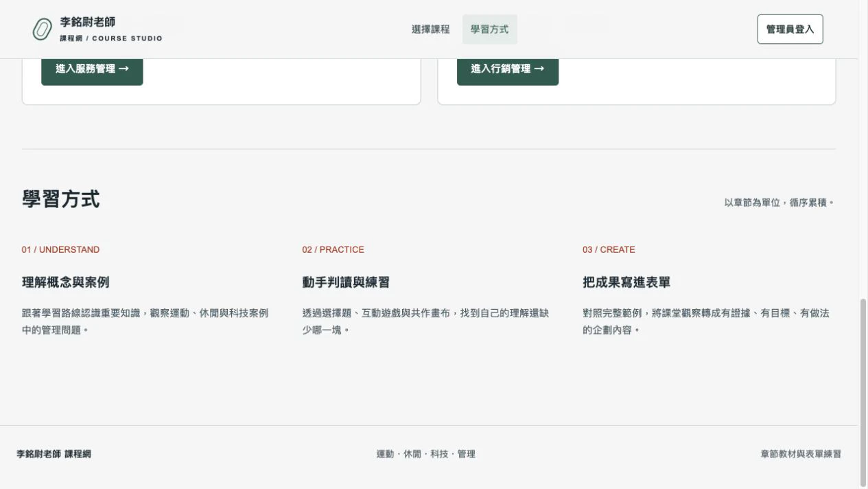
Task: Open the 選擇課程 navigation item
Action: point(431,30)
